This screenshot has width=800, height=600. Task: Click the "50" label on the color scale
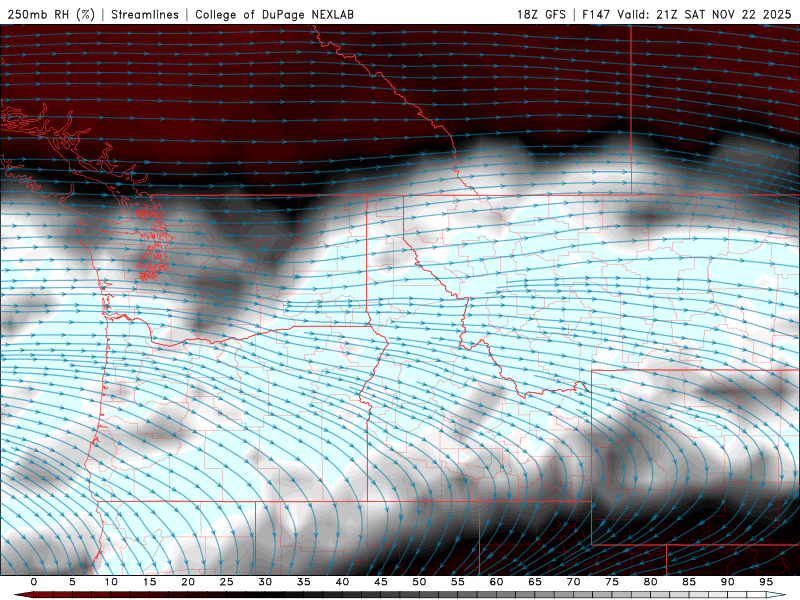click(x=419, y=582)
